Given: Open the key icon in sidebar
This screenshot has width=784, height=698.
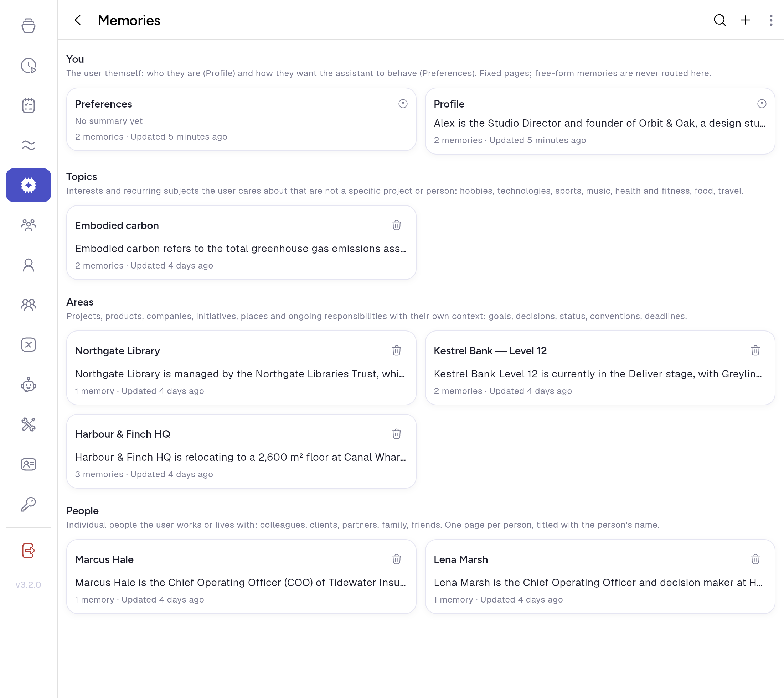Looking at the screenshot, I should pyautogui.click(x=29, y=504).
